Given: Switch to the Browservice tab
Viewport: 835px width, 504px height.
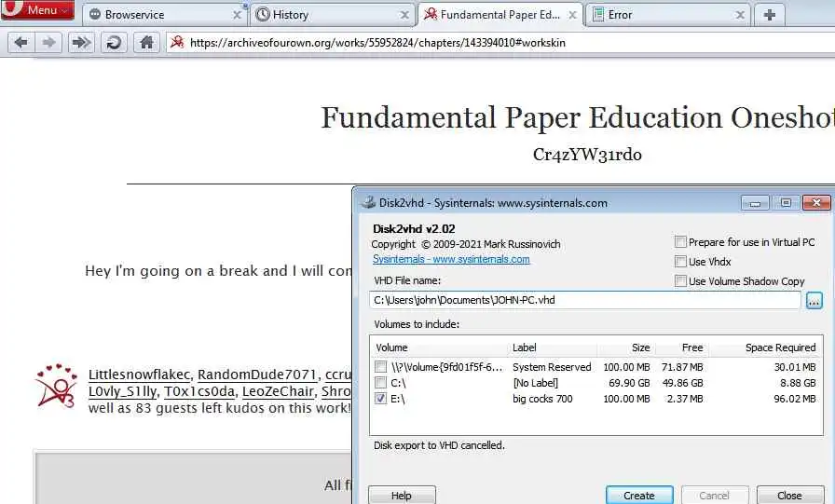Looking at the screenshot, I should [x=164, y=15].
